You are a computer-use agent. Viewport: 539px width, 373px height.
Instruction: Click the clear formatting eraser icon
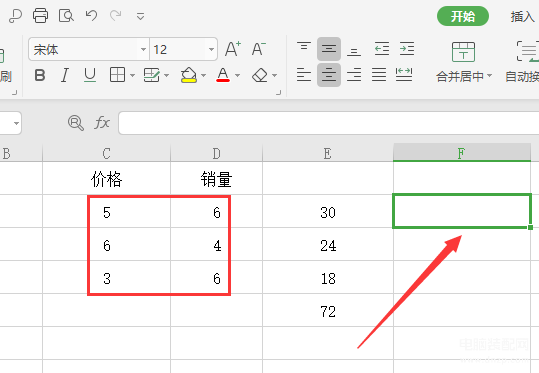(260, 75)
